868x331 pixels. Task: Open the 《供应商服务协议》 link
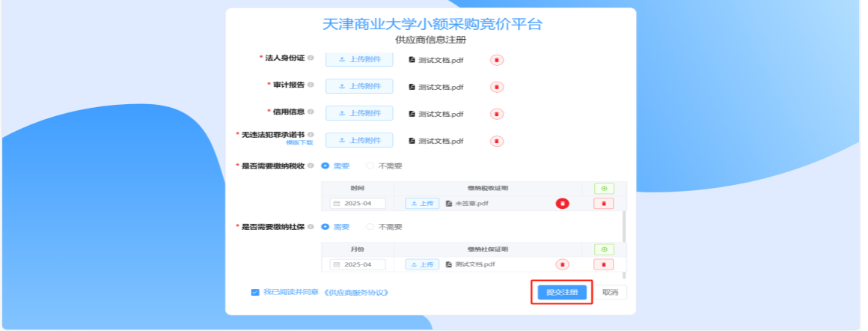click(x=355, y=292)
